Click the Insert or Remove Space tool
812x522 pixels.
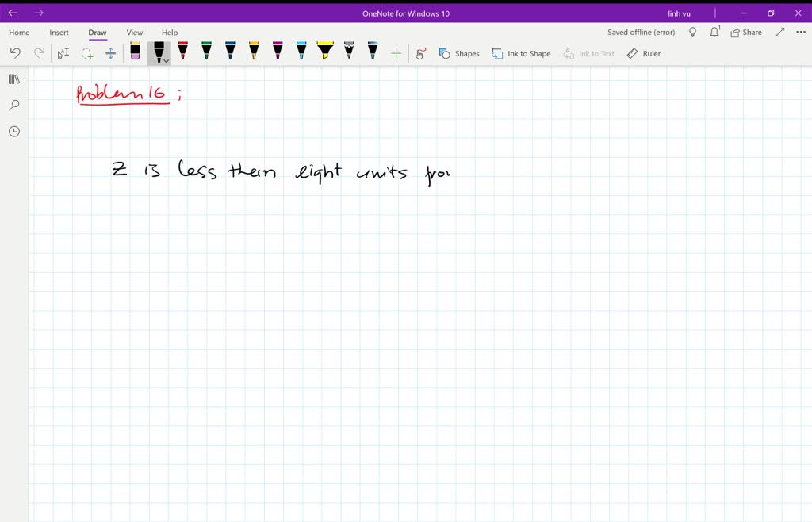110,53
